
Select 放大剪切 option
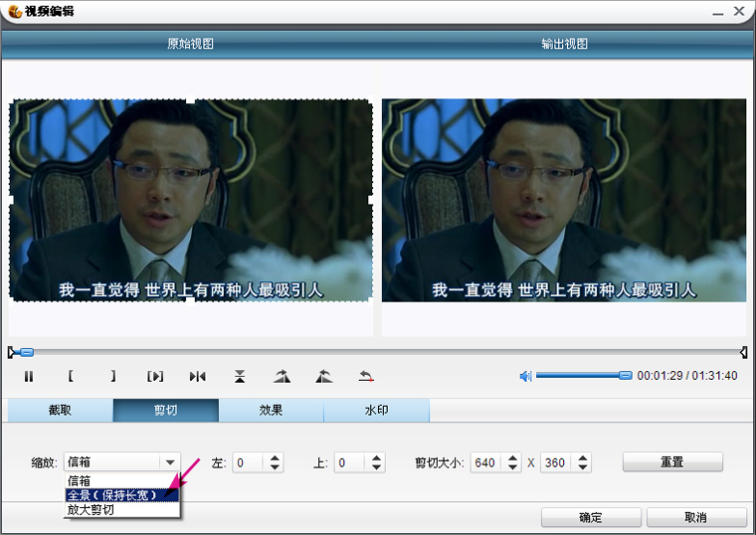click(122, 509)
